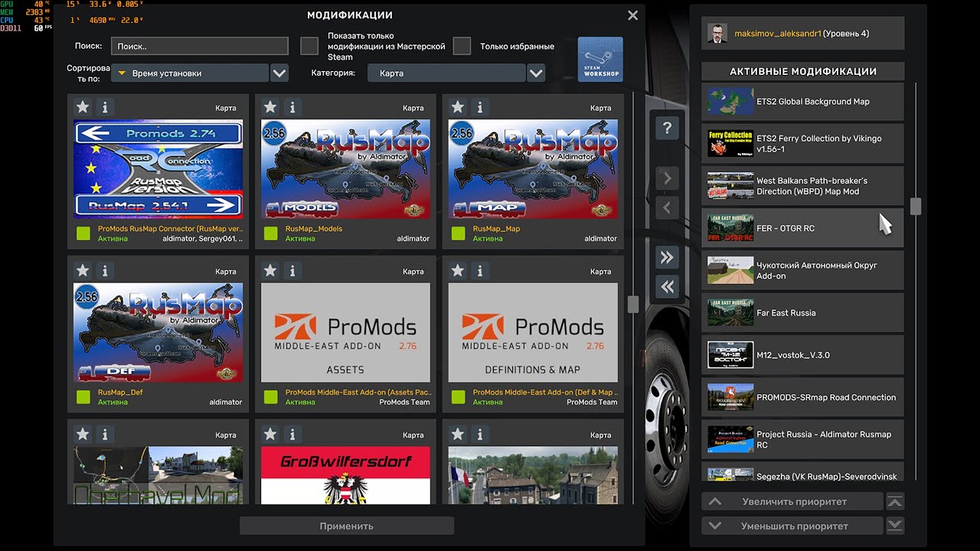
Task: Select Project Russia - Aldimator Rusmap RC
Action: pyautogui.click(x=802, y=439)
